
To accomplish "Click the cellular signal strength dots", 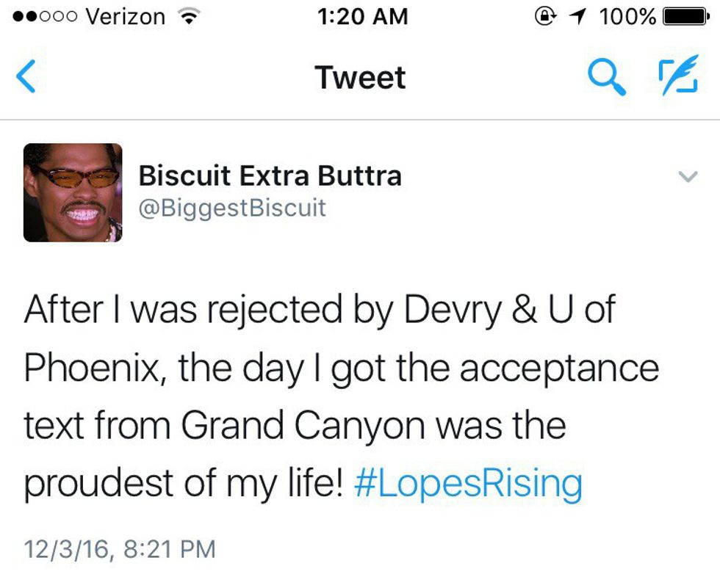I will click(x=42, y=17).
